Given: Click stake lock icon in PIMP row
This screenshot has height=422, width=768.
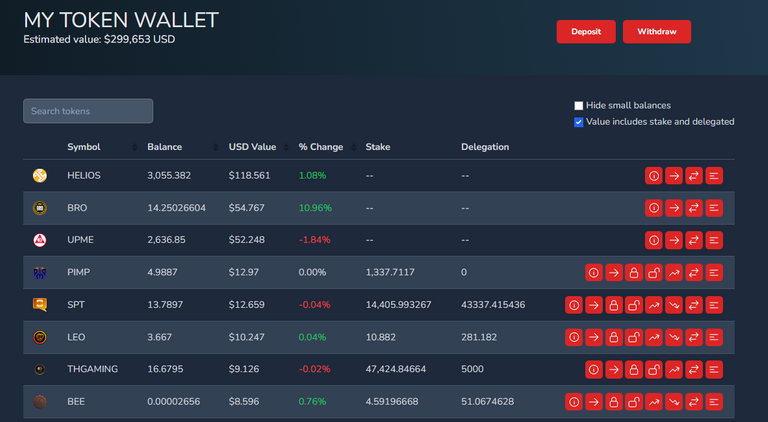Looking at the screenshot, I should pos(634,273).
